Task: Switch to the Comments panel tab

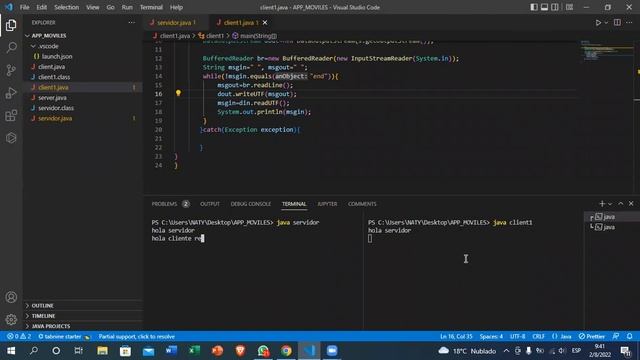Action: pos(362,204)
